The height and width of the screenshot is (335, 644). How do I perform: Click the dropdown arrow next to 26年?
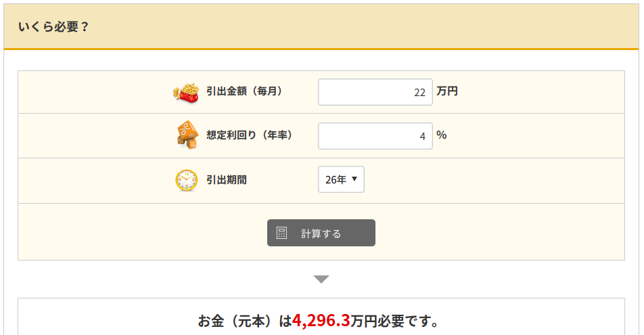[x=354, y=179]
